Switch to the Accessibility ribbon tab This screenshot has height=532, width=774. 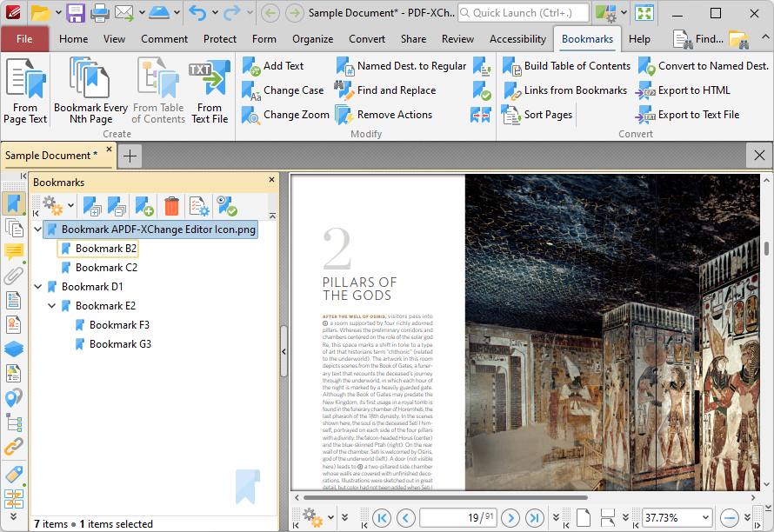pyautogui.click(x=517, y=39)
